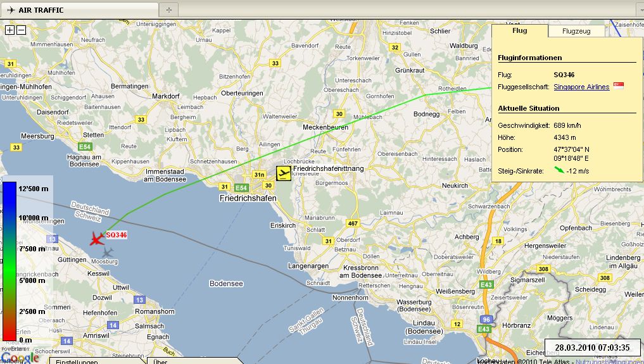Switch to the Flugzeug tab
This screenshot has width=644, height=364.
(576, 31)
